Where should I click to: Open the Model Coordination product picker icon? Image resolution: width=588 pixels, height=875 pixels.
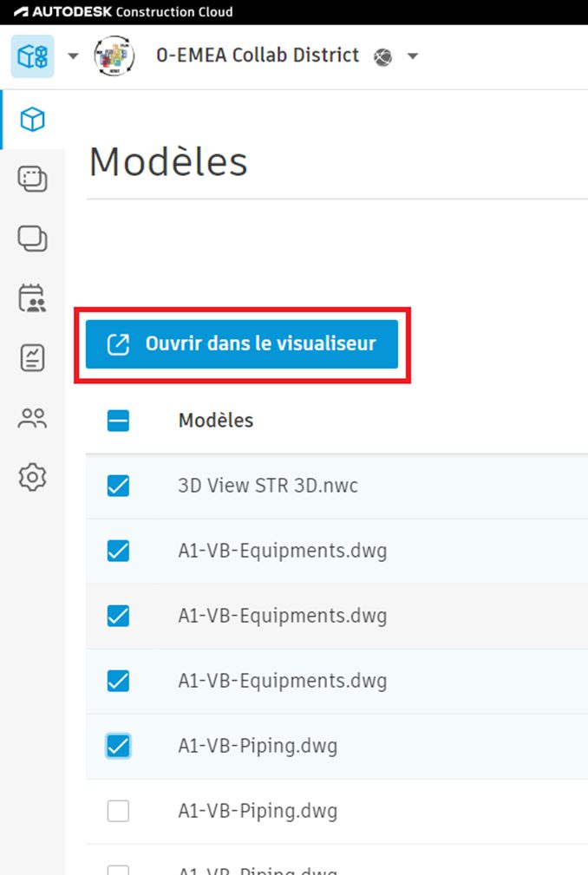(x=32, y=56)
